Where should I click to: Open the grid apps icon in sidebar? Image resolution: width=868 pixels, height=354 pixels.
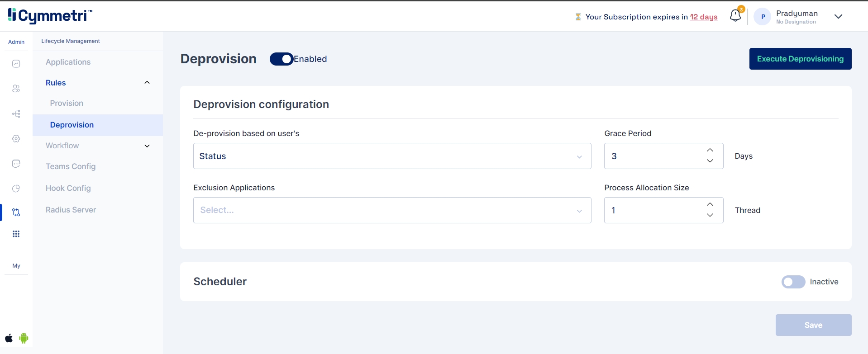[x=16, y=234]
